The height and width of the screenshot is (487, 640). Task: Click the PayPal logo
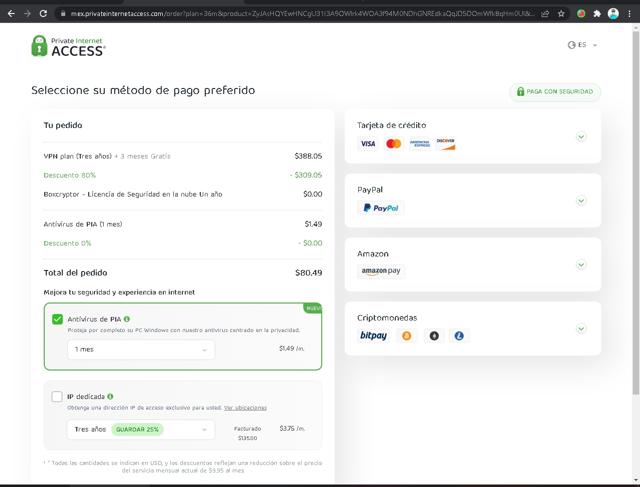pos(380,208)
